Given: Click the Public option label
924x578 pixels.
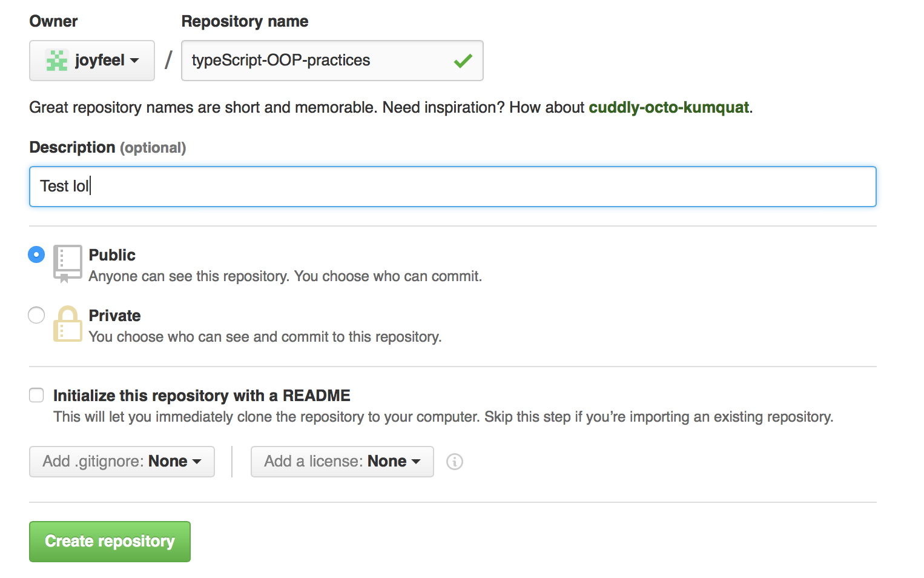Looking at the screenshot, I should [x=112, y=255].
